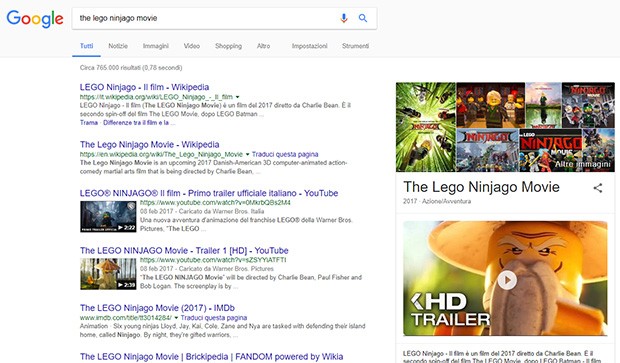Click the Google logo

coord(35,19)
